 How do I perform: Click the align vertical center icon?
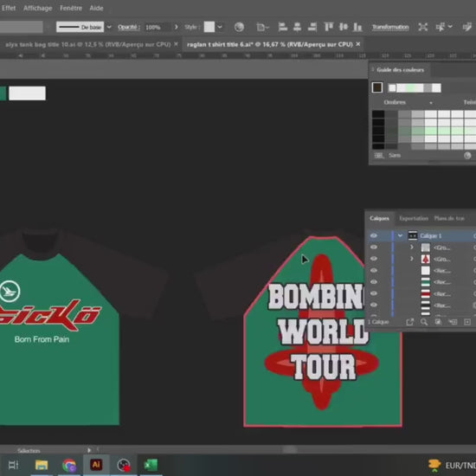point(344,27)
